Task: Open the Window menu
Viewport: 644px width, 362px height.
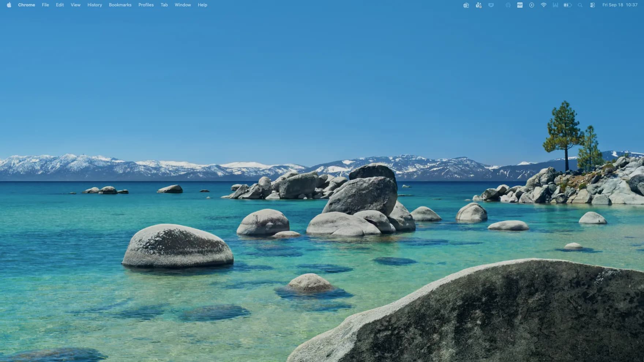Action: coord(183,5)
